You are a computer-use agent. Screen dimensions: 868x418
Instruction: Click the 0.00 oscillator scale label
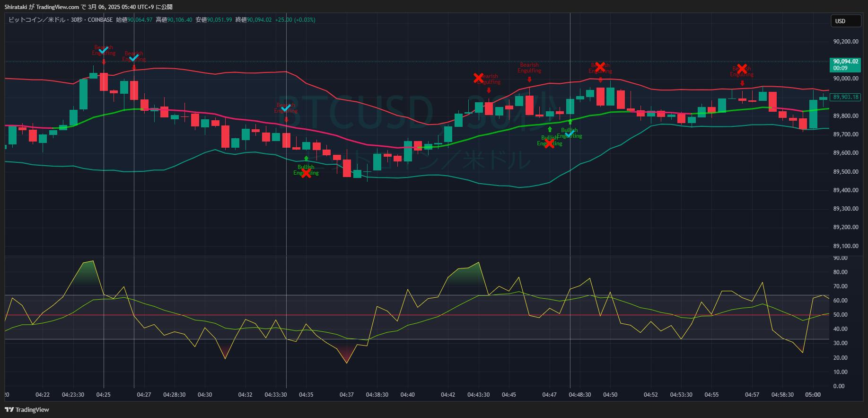pyautogui.click(x=839, y=386)
